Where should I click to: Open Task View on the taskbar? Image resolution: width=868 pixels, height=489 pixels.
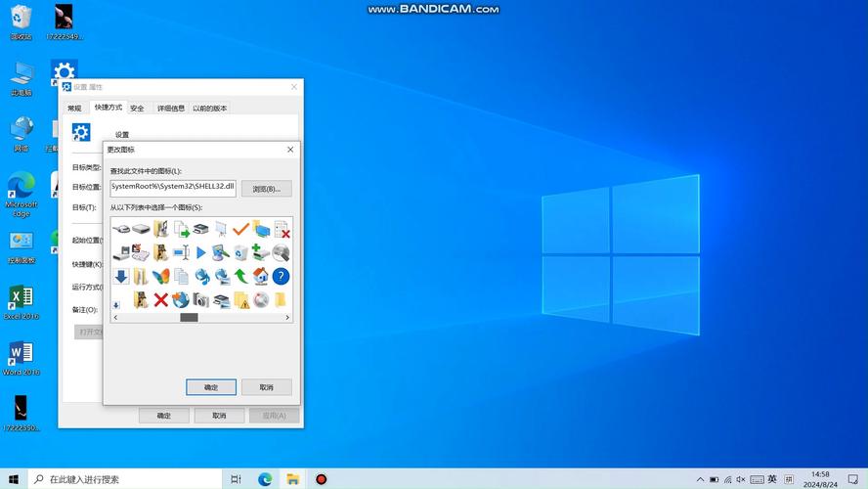point(236,479)
